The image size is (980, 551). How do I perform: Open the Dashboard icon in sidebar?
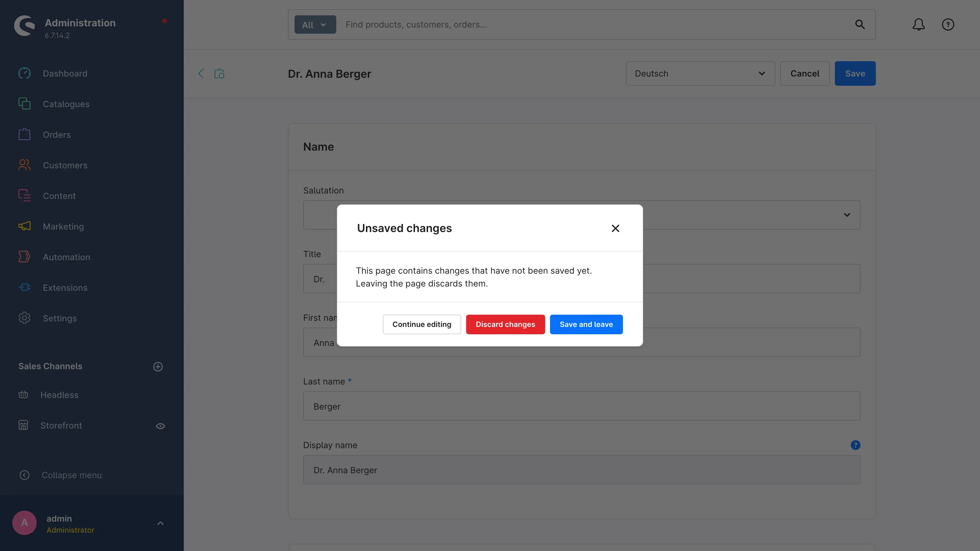24,73
